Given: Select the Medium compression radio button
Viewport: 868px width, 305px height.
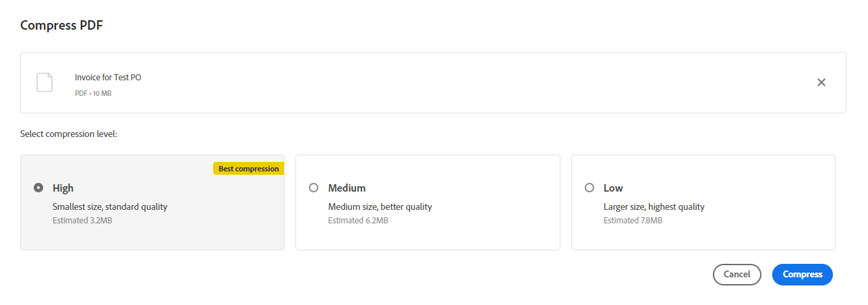Looking at the screenshot, I should (x=314, y=188).
